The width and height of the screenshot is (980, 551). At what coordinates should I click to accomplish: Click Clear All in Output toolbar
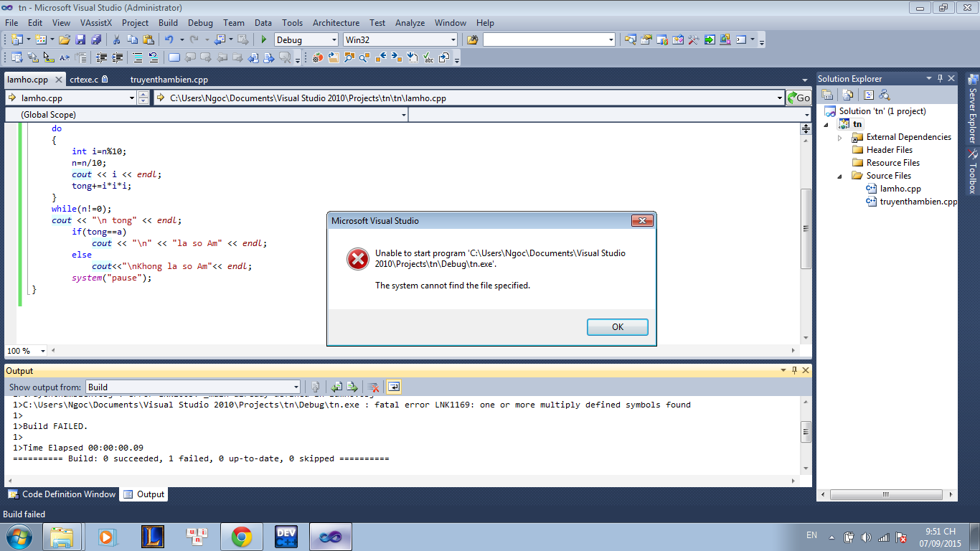(x=373, y=387)
